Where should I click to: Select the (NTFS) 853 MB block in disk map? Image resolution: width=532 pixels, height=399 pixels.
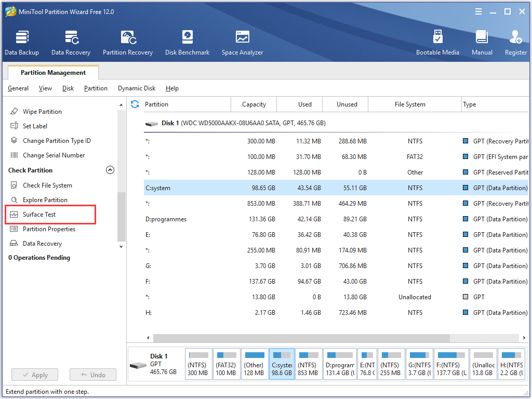(309, 364)
